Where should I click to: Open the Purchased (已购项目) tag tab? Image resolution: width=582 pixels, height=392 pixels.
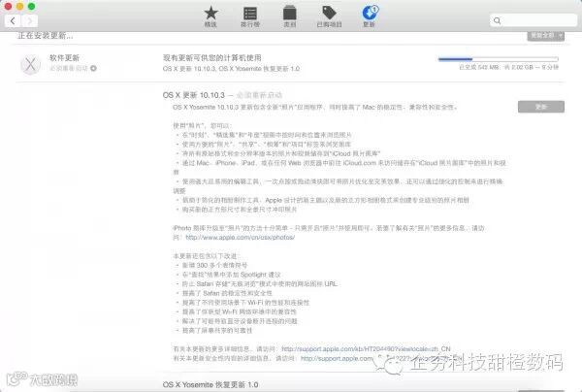point(329,16)
